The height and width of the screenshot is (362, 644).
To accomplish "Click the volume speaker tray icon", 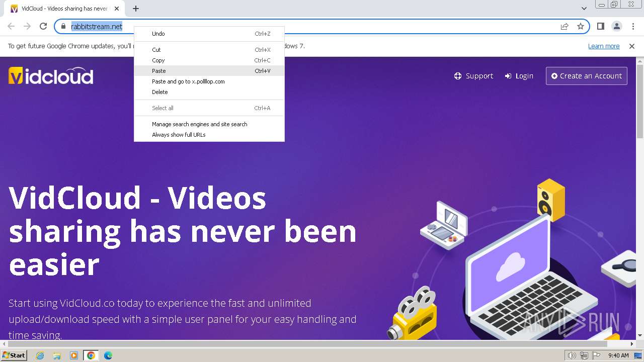I will [572, 355].
